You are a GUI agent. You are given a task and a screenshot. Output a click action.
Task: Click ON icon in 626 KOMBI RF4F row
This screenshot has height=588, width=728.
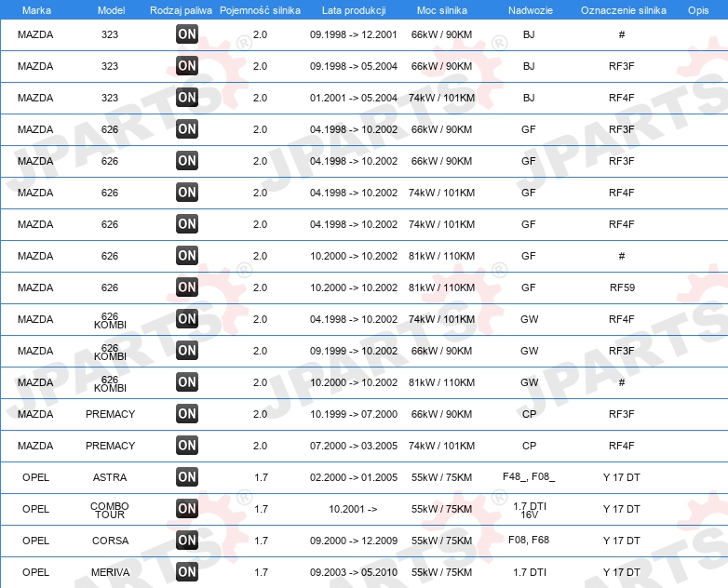(187, 319)
